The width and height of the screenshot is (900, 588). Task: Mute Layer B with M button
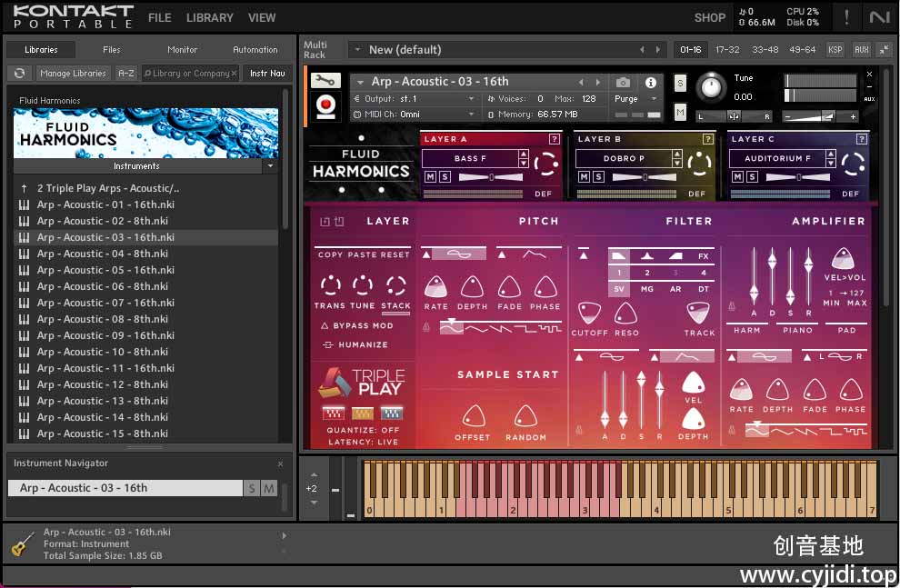(584, 176)
